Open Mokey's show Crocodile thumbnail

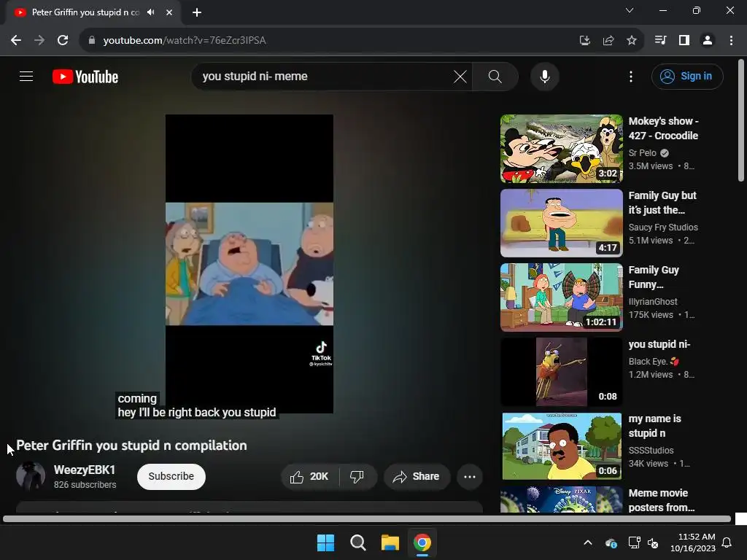(x=561, y=149)
